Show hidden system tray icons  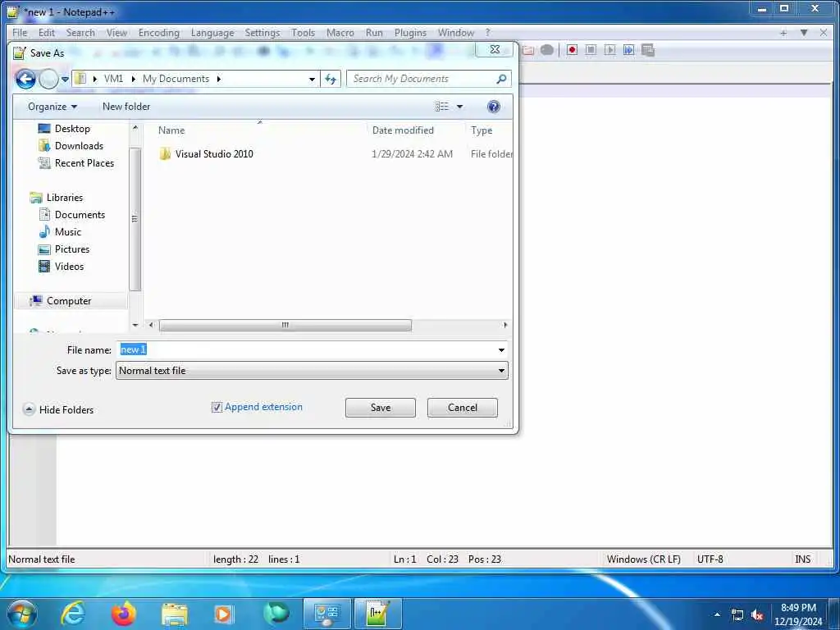point(717,615)
